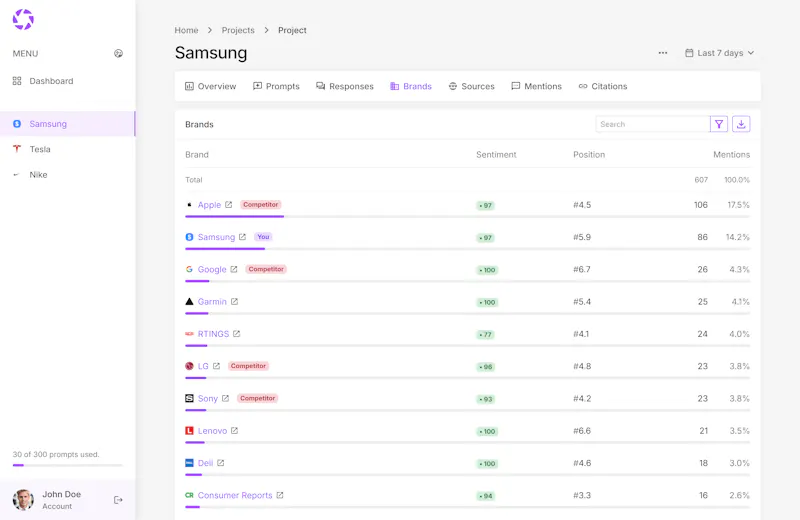Click the 97 sentiment badge for Apple
This screenshot has height=520, width=800.
coord(485,206)
